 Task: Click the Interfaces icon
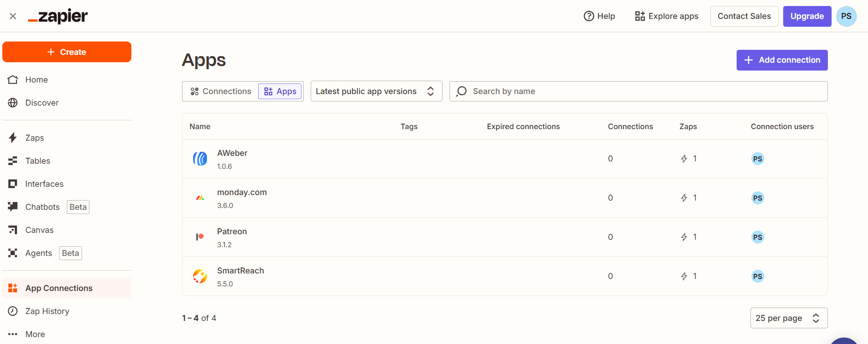coord(13,184)
